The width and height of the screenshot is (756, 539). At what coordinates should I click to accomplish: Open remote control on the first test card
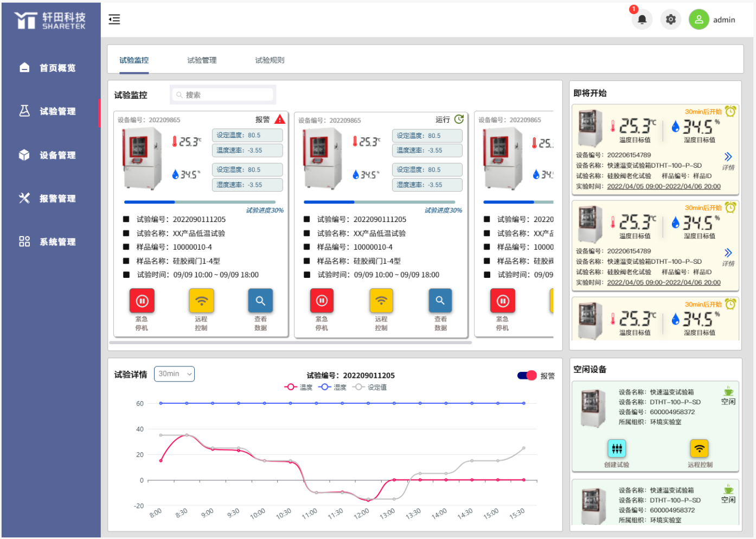click(x=201, y=301)
